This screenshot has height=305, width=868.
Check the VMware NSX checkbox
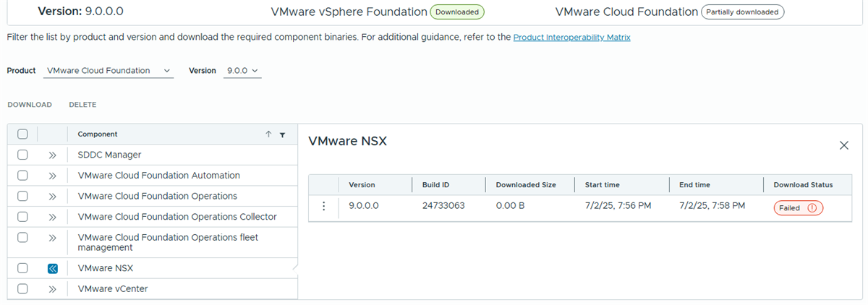pos(22,268)
